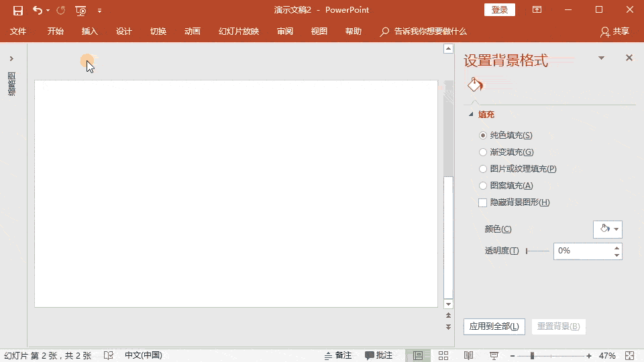Viewport: 644px width, 362px height.
Task: Collapse the 填充 section
Action: click(x=471, y=115)
